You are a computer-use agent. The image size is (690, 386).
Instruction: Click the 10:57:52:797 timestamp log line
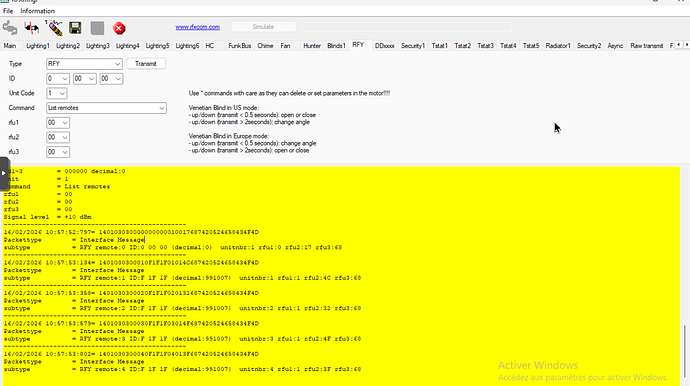pyautogui.click(x=131, y=232)
